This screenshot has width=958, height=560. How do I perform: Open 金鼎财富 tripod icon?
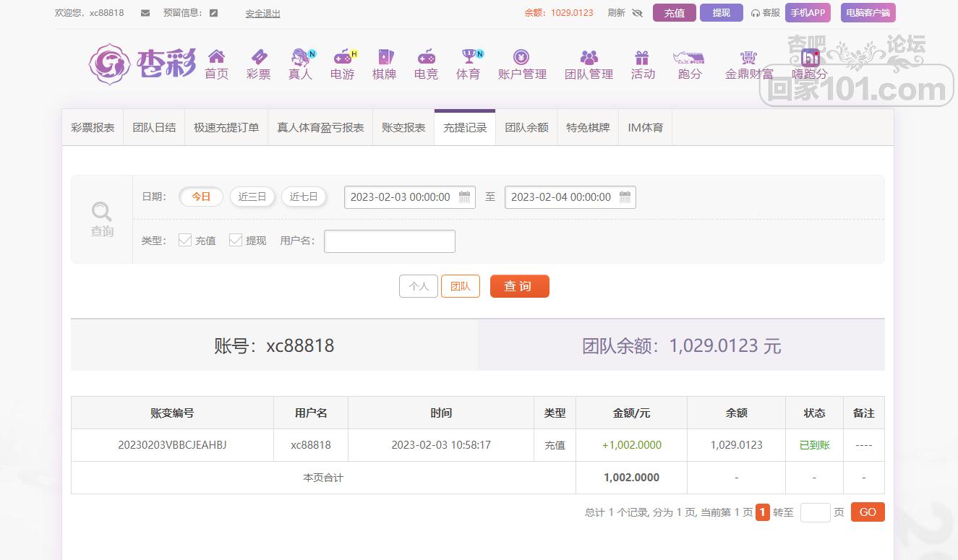(x=748, y=57)
